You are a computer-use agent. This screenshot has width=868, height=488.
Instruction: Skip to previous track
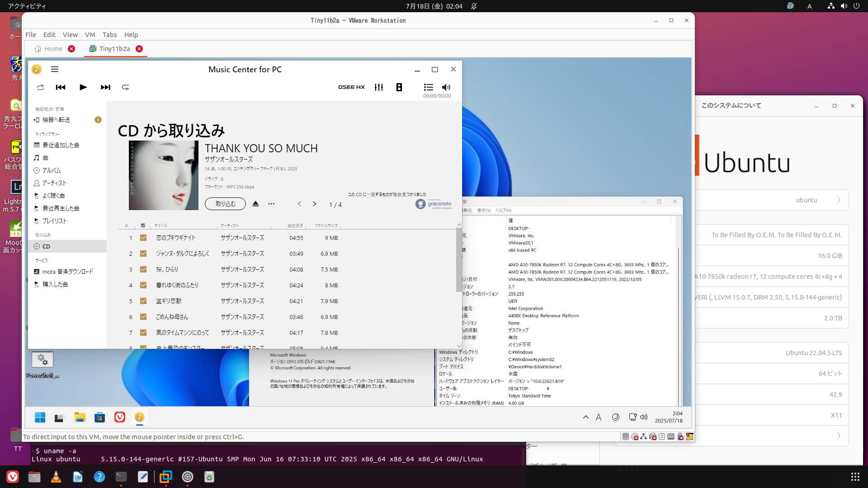point(61,87)
